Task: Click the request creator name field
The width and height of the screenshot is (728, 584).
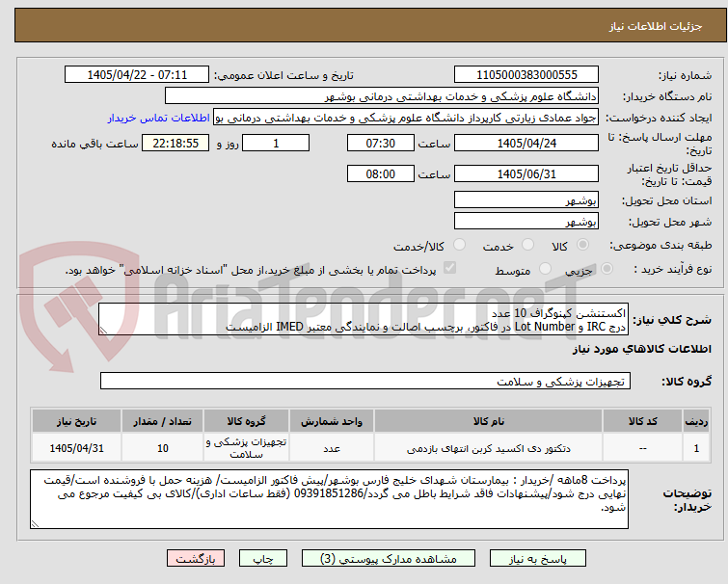Action: point(406,118)
